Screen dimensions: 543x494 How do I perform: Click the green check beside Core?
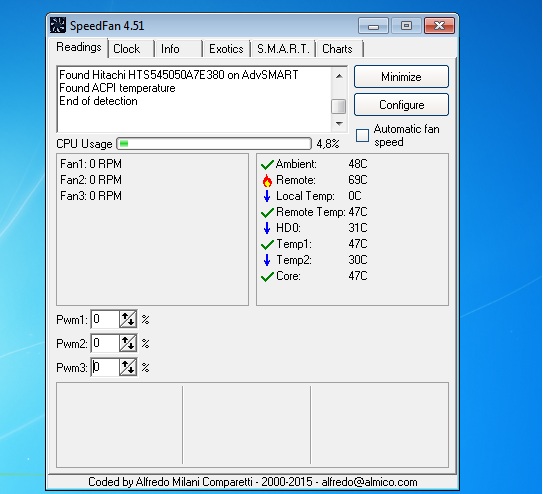pos(267,276)
